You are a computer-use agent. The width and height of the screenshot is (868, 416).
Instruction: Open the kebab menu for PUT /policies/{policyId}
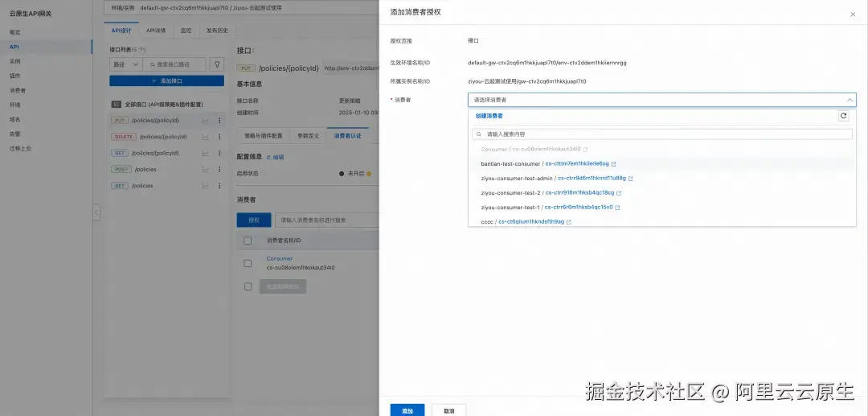(219, 120)
